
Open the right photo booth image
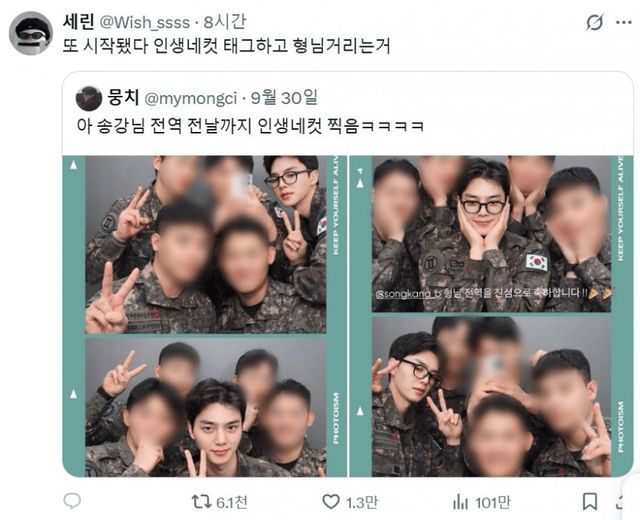(x=491, y=316)
